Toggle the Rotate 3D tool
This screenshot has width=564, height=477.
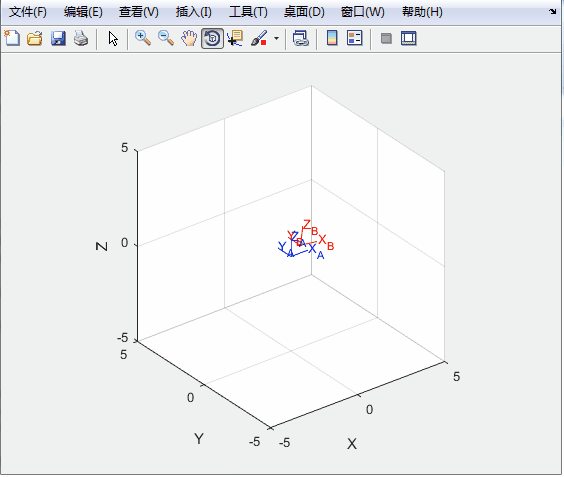pos(212,38)
